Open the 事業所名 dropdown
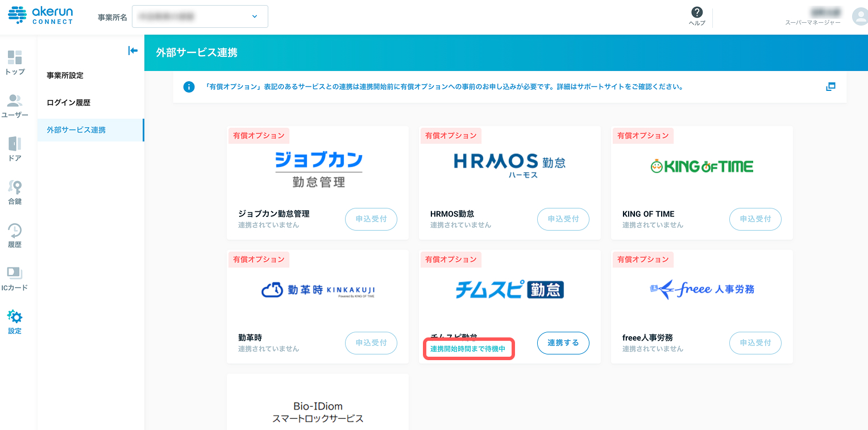Screen dimensions: 868x430 [200, 16]
